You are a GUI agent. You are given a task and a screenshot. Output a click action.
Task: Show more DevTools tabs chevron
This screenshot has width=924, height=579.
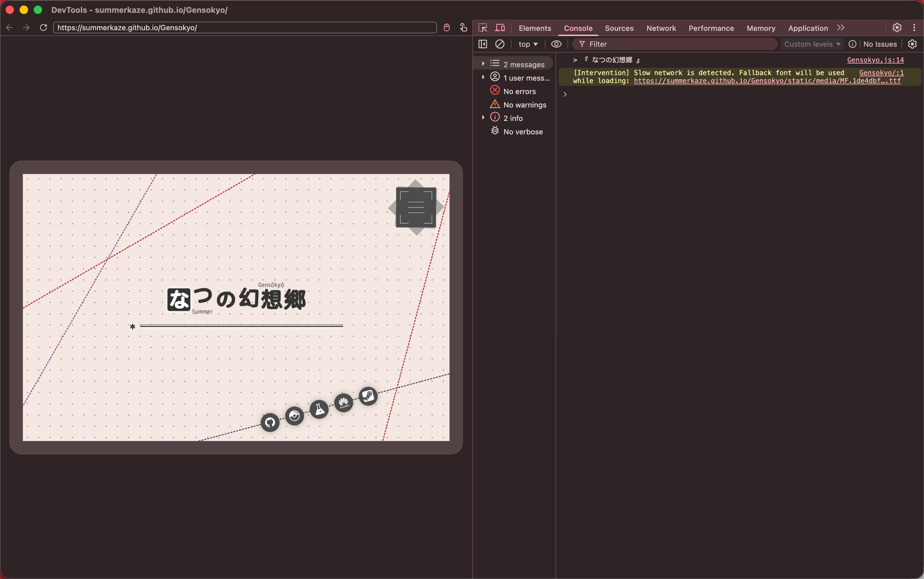click(x=841, y=27)
